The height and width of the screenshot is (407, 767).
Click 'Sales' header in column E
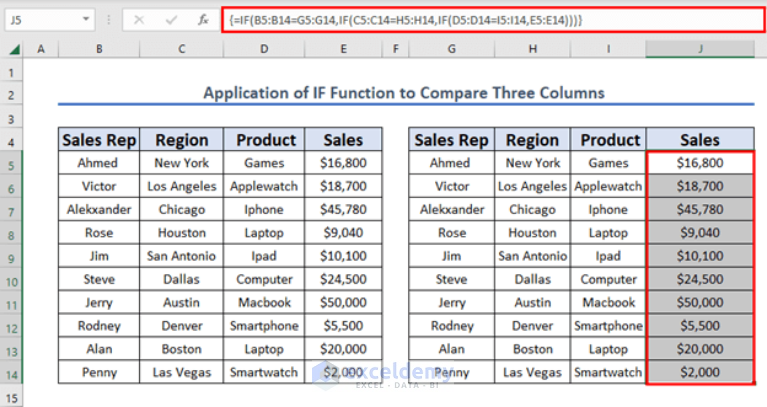343,140
